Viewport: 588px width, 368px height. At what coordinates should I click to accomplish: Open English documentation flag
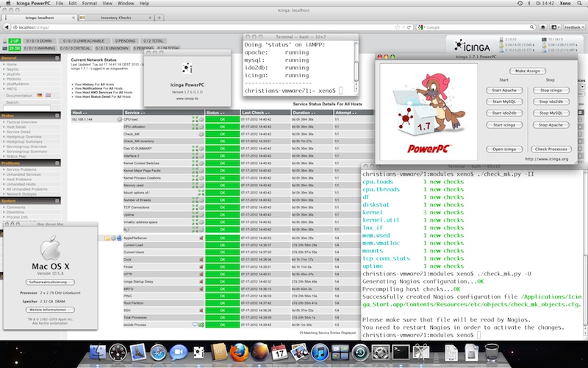pyautogui.click(x=48, y=96)
